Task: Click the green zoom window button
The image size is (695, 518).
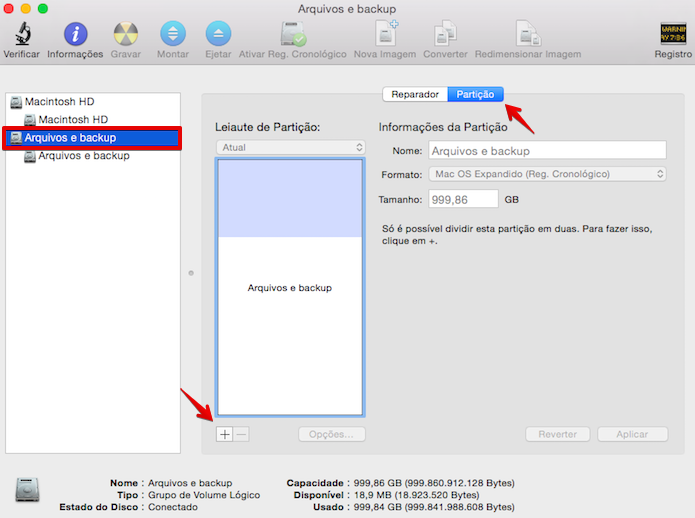Action: click(x=43, y=8)
